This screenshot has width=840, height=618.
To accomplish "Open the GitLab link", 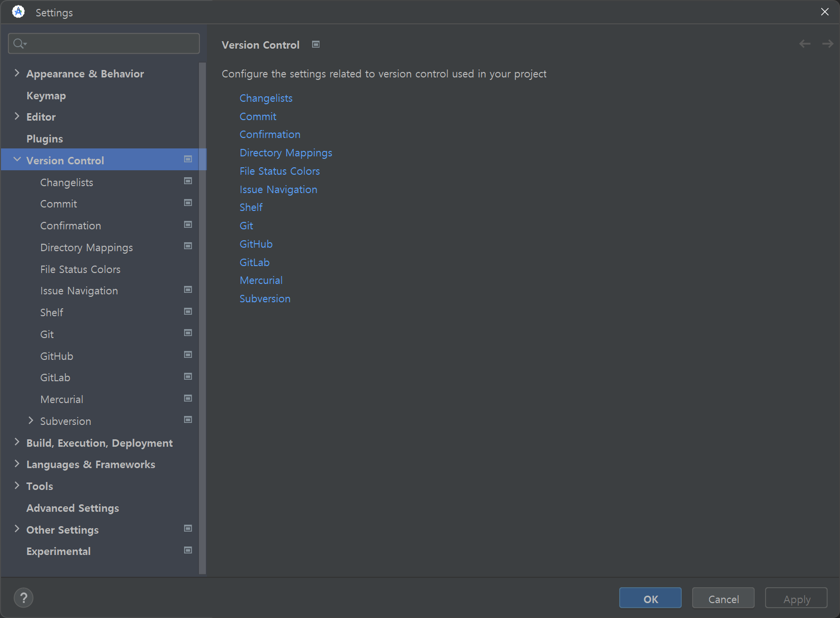I will 255,262.
